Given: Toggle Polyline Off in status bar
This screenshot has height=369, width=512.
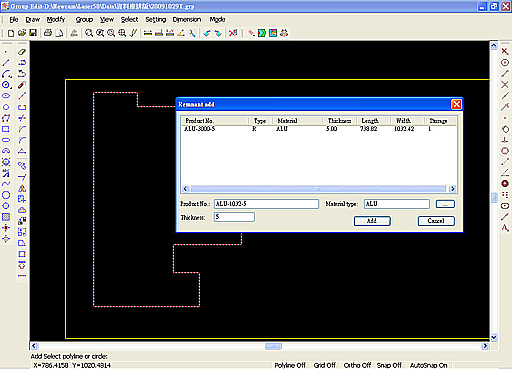Looking at the screenshot, I should point(290,365).
